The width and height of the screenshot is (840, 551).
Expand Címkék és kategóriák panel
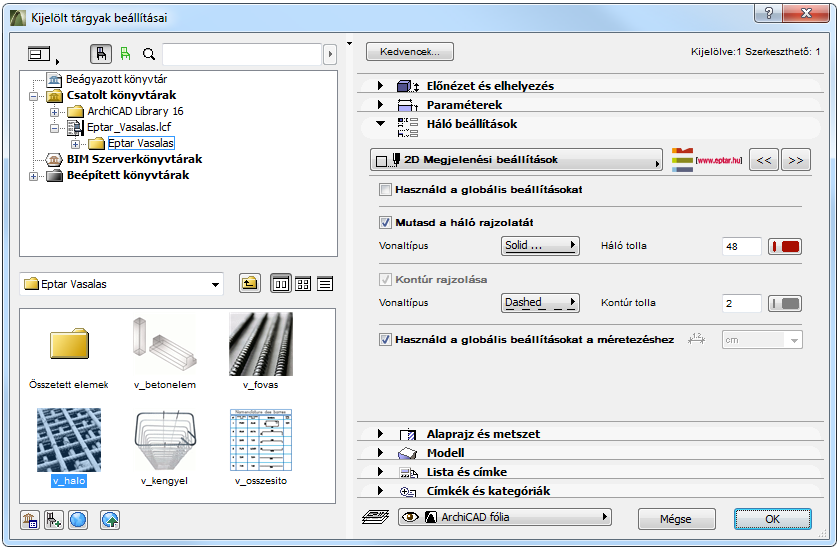380,490
